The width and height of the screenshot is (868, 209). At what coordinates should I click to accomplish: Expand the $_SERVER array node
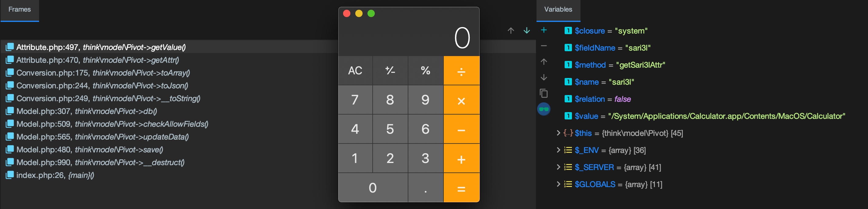tap(558, 167)
